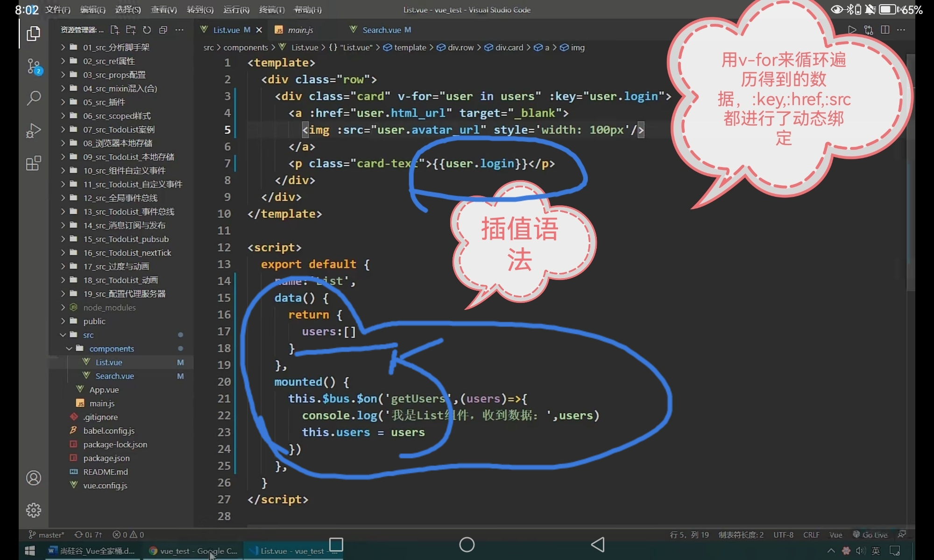Collapse the components folder
The height and width of the screenshot is (560, 934).
click(x=111, y=349)
